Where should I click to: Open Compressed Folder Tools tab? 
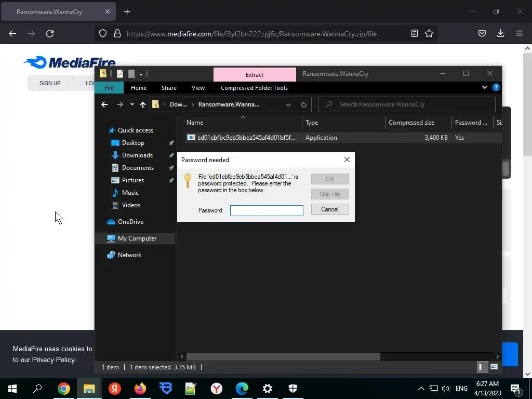(254, 88)
